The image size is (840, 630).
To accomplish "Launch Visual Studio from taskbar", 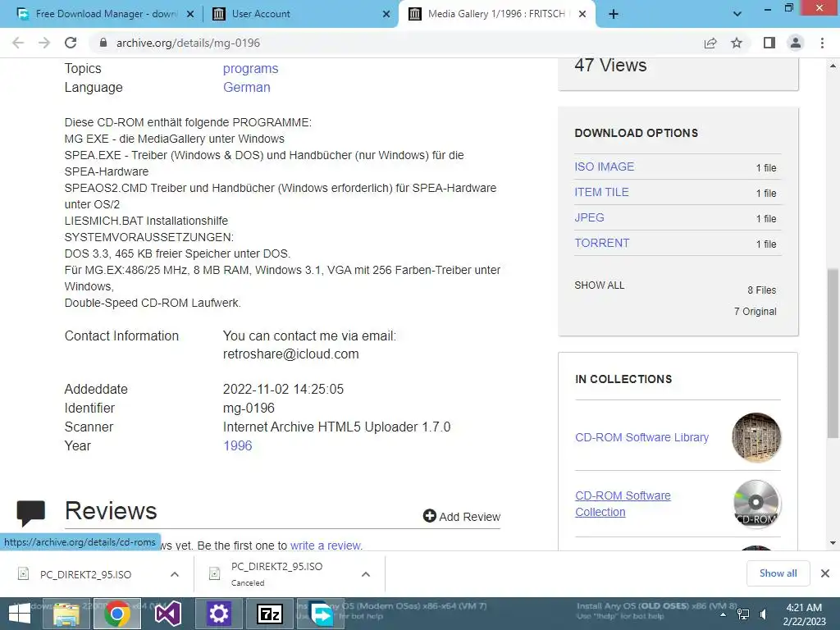I will click(x=167, y=614).
